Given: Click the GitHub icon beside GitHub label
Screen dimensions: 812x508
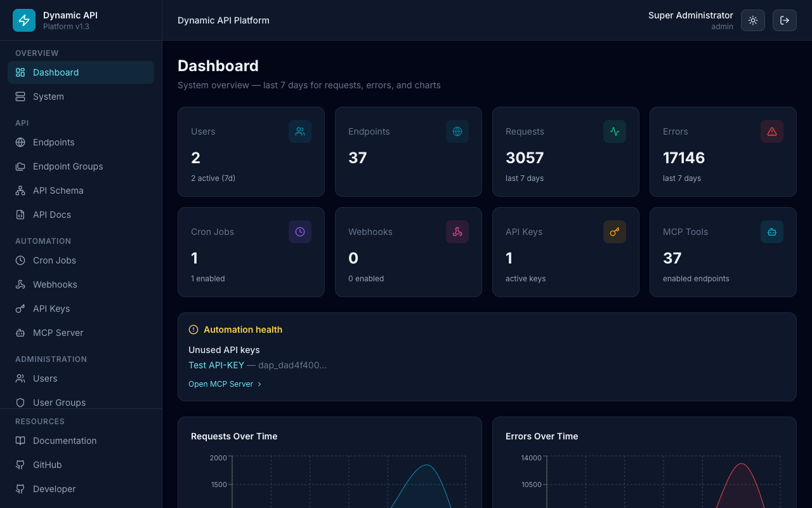Looking at the screenshot, I should coord(20,465).
